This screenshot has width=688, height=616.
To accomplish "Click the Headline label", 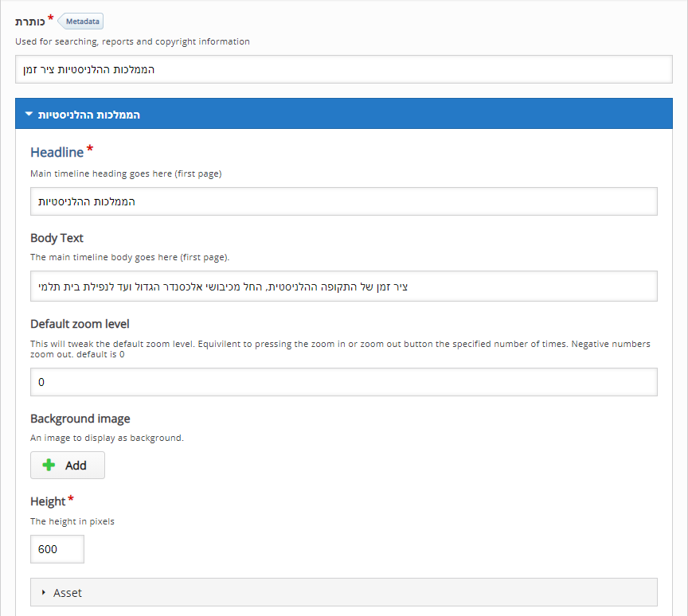I will point(57,152).
